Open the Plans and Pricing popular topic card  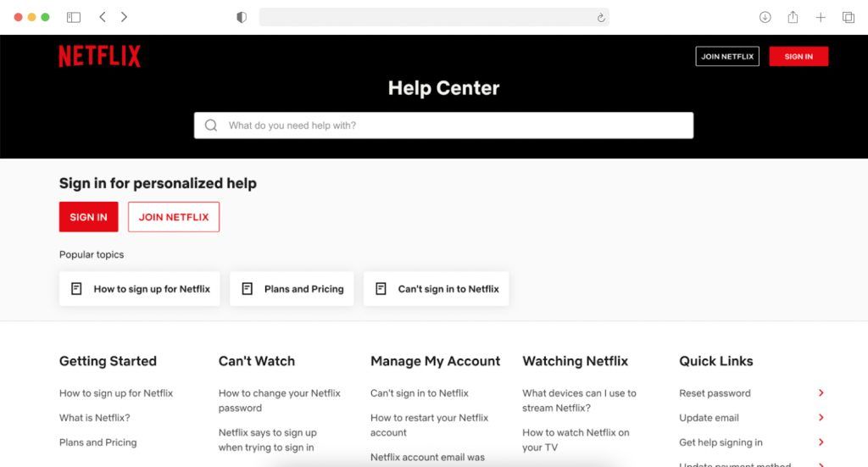pyautogui.click(x=292, y=289)
